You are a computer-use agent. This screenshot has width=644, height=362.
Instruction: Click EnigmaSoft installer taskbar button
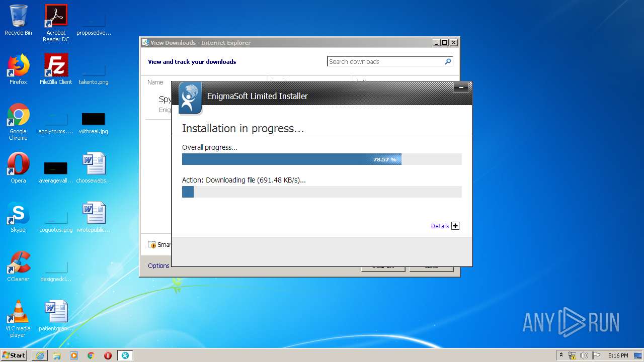click(125, 355)
